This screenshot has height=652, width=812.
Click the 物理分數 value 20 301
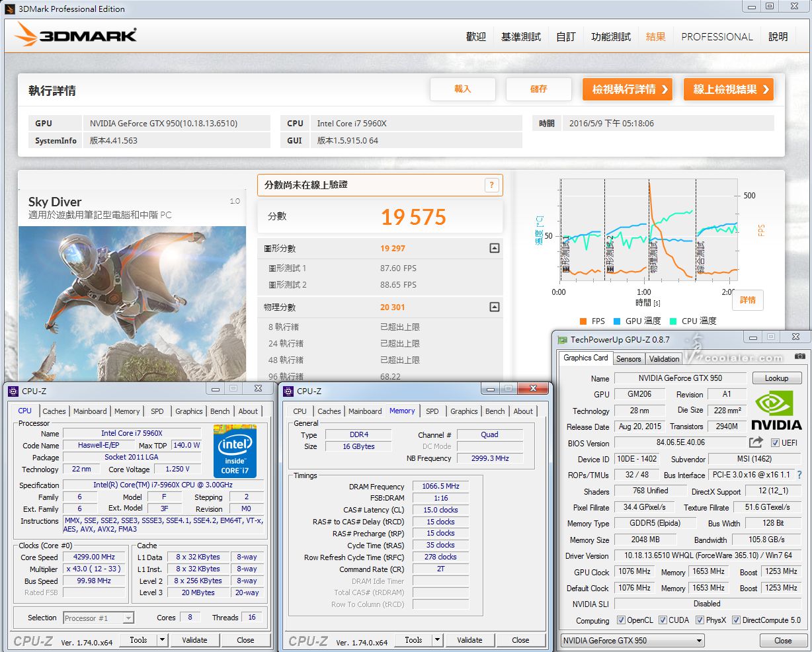point(393,307)
